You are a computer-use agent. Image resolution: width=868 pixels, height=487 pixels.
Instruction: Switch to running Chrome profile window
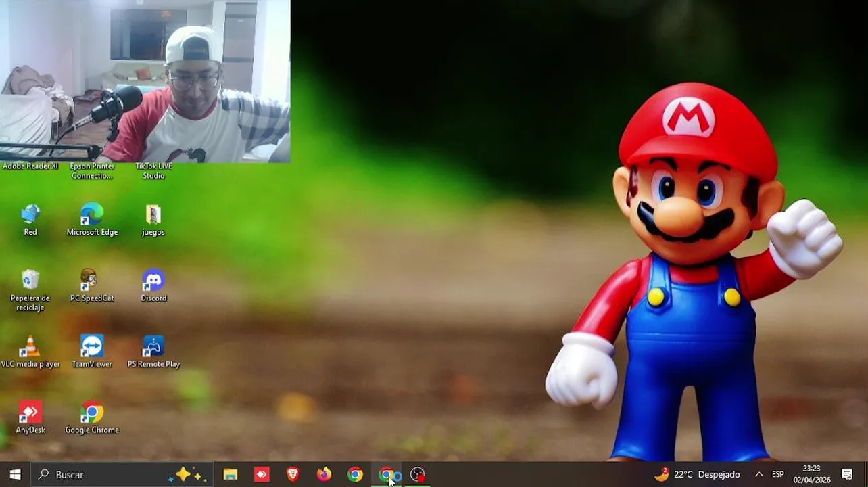[387, 474]
